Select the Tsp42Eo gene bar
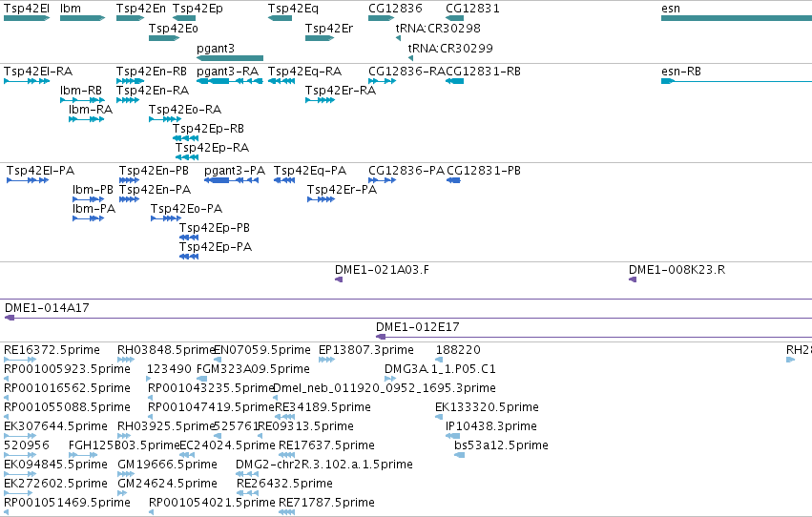The image size is (812, 517). (x=164, y=38)
